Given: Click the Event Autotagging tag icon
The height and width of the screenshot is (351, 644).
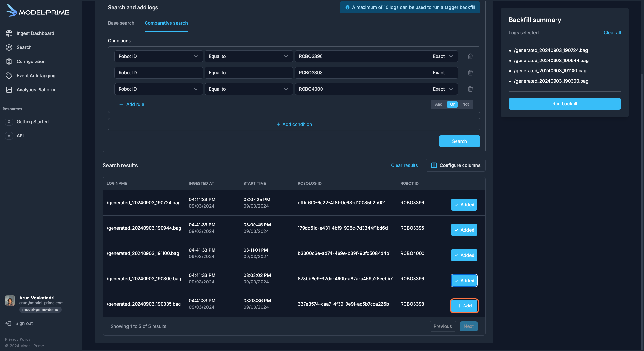Looking at the screenshot, I should [x=9, y=76].
